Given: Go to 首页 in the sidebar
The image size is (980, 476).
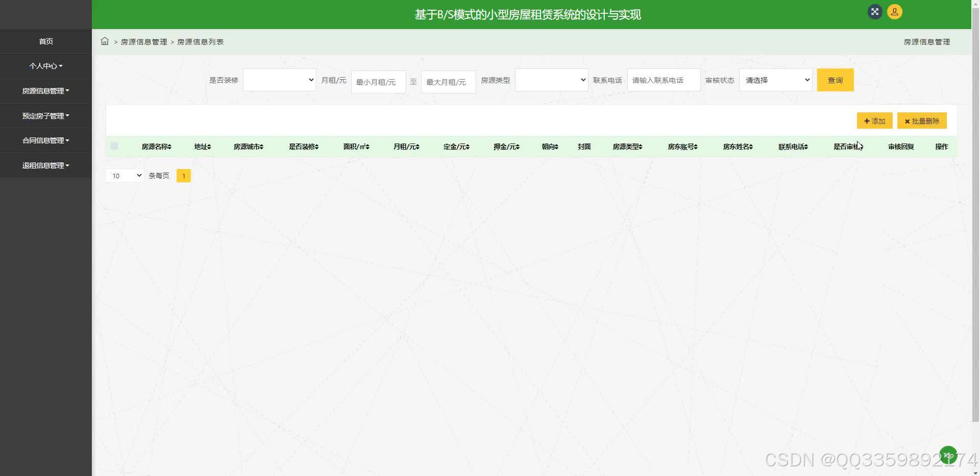Looking at the screenshot, I should [x=46, y=41].
